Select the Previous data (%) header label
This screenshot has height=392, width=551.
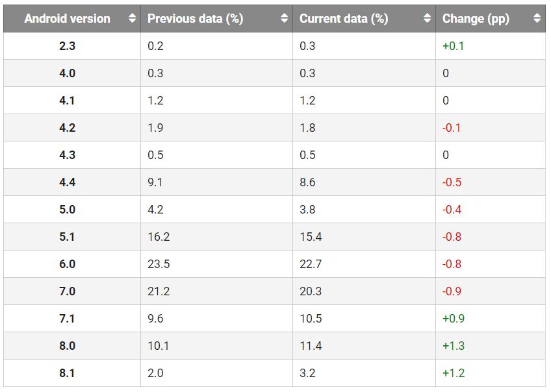(195, 19)
